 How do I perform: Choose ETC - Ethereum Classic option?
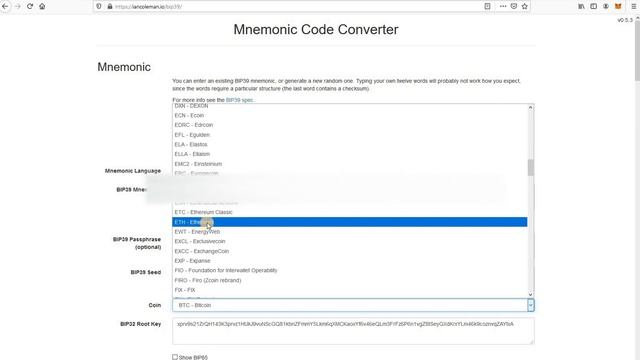point(349,212)
